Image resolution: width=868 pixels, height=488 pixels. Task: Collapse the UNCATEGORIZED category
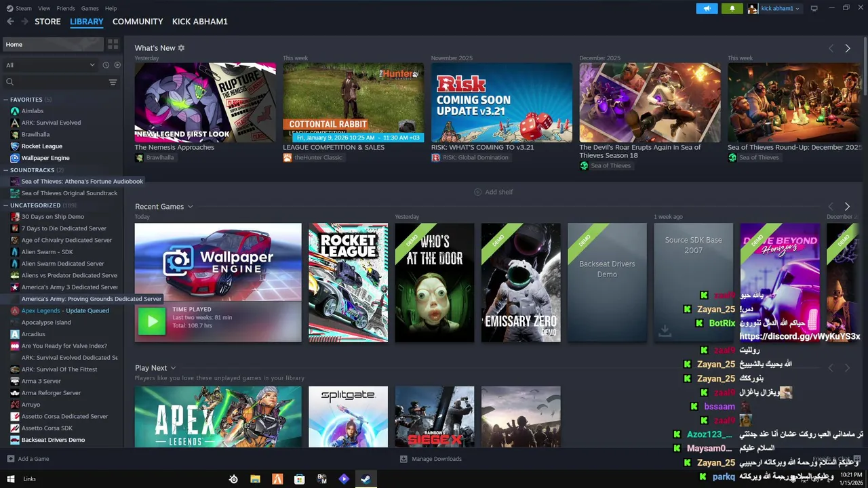(6, 205)
